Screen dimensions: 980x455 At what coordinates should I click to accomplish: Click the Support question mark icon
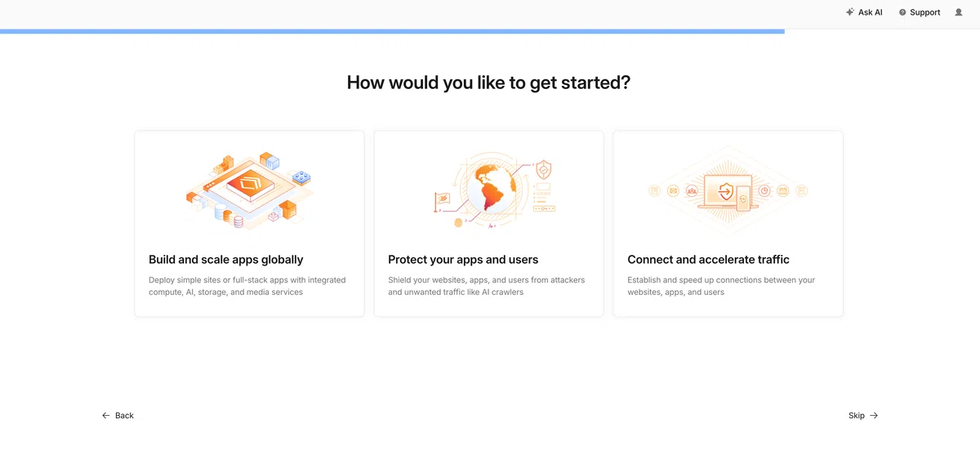click(x=902, y=12)
